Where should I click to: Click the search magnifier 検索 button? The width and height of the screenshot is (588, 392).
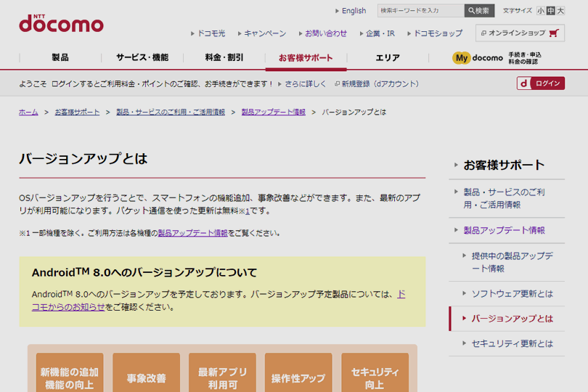pos(479,10)
